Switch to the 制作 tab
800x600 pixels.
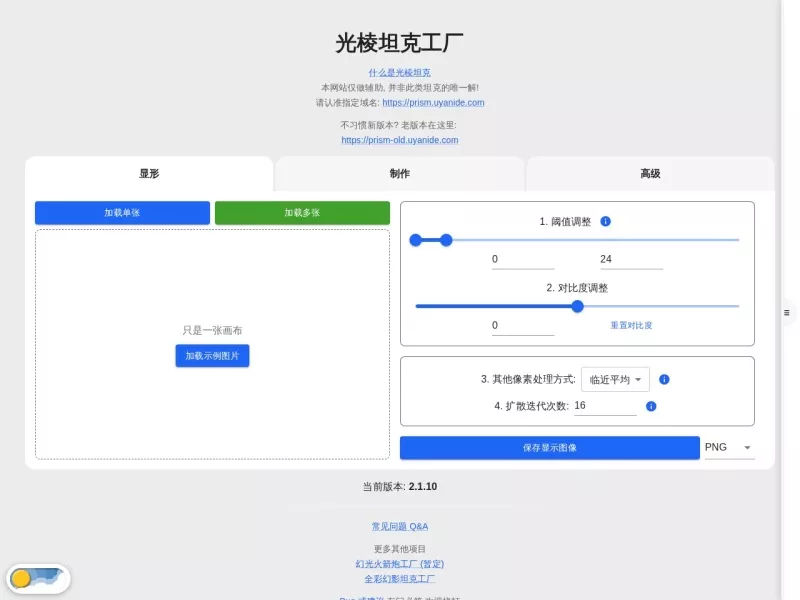399,174
